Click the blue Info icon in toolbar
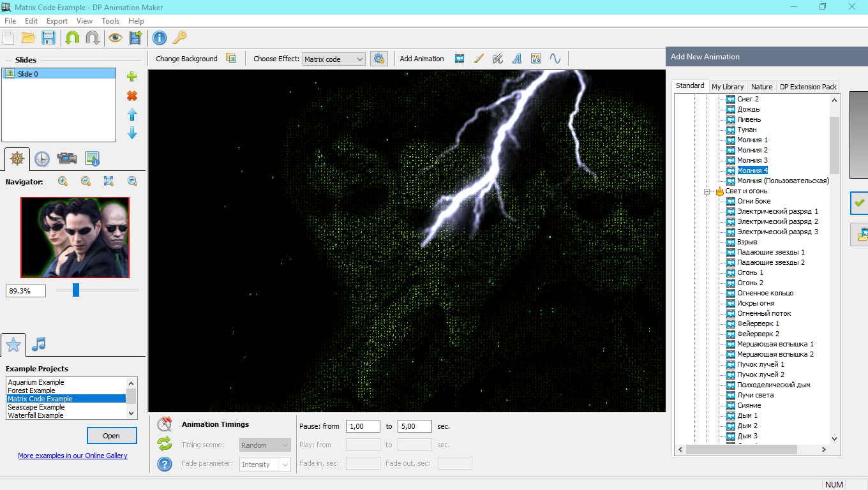868x490 pixels. (x=160, y=38)
